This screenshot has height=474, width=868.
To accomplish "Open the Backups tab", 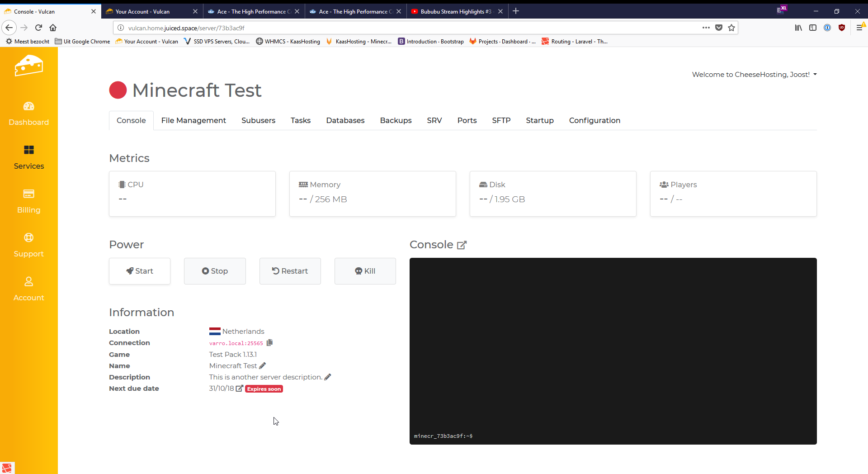I will (x=396, y=120).
